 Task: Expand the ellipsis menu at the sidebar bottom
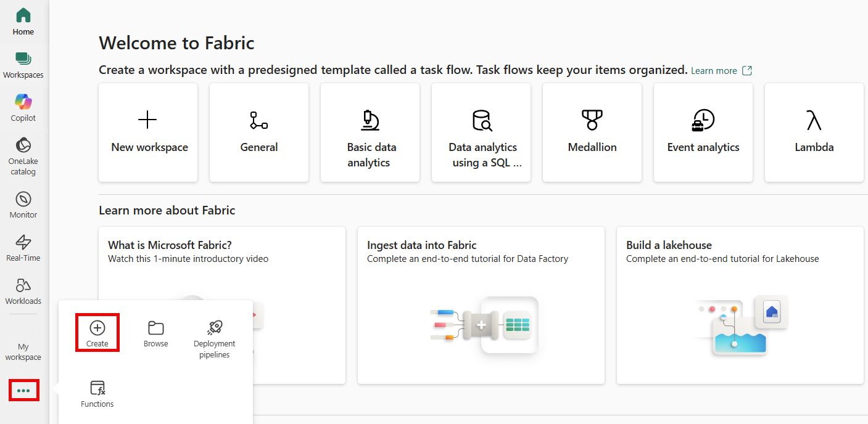[x=23, y=390]
